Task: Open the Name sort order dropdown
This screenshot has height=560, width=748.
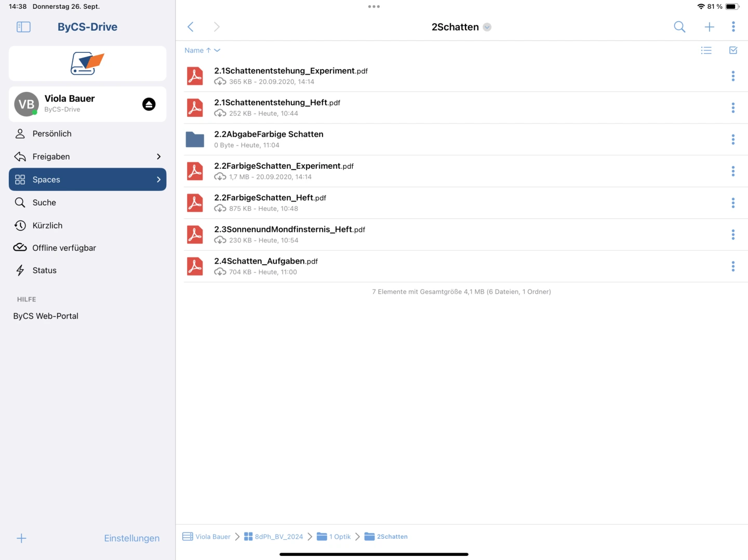Action: coord(202,50)
